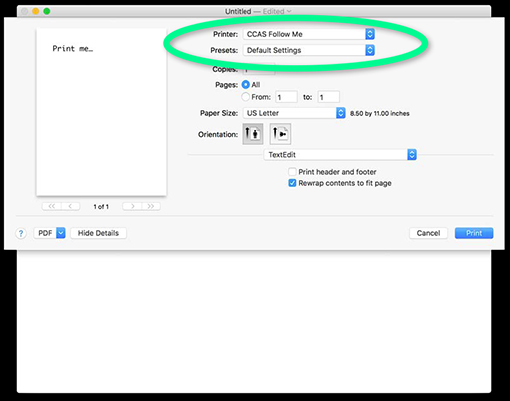The height and width of the screenshot is (401, 510).
Task: Open the Printer dropdown showing CCAS Follow Me
Action: coord(309,34)
